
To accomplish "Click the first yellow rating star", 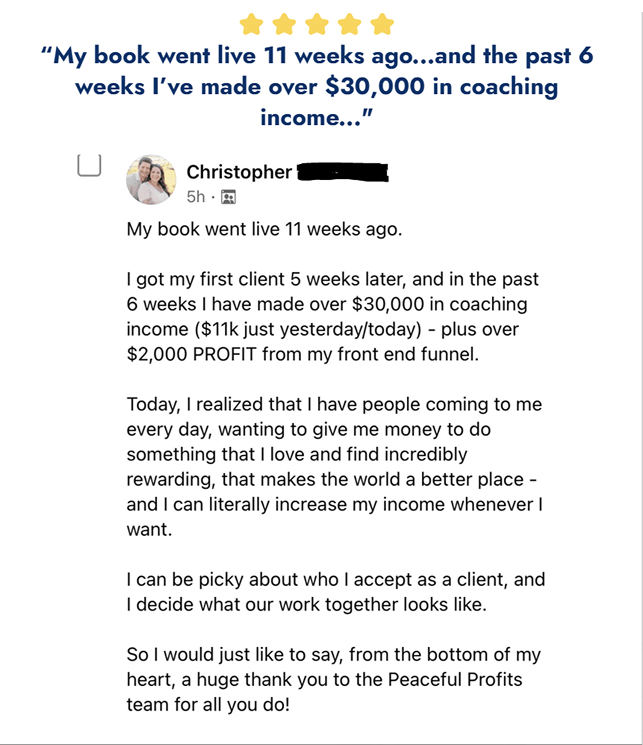I will point(252,24).
